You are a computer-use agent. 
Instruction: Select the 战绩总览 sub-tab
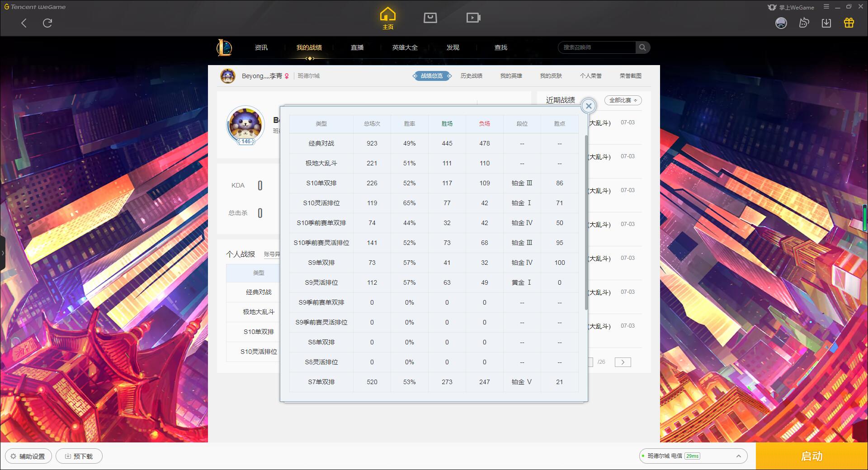[432, 76]
